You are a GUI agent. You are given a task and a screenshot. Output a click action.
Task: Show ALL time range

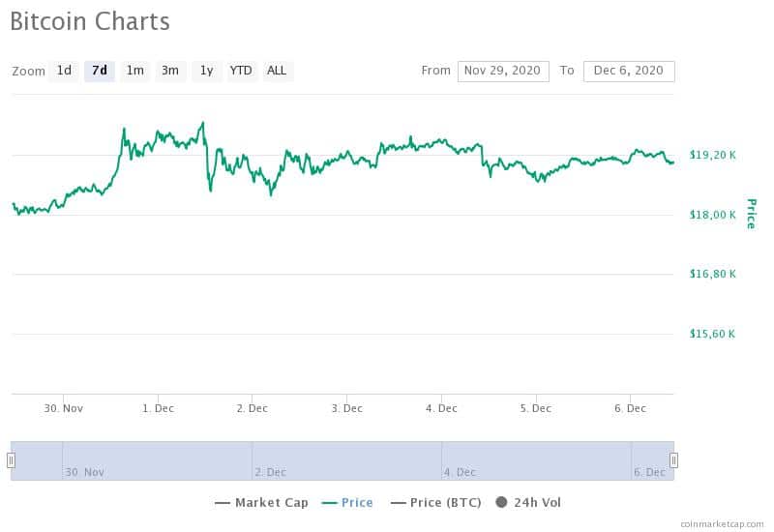277,71
